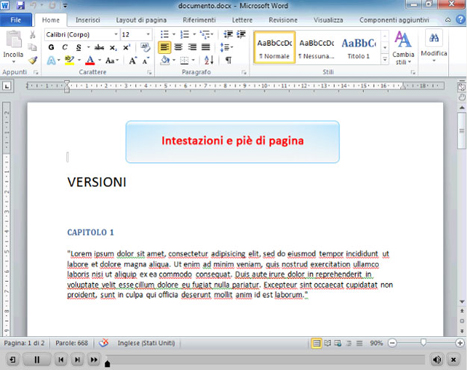The width and height of the screenshot is (467, 370).
Task: Switch to Layout di pagina tab
Action: point(141,20)
